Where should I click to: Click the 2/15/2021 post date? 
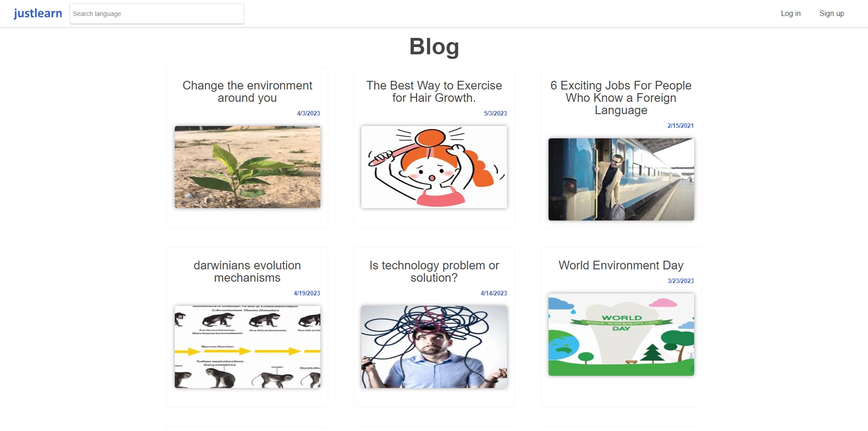click(680, 126)
